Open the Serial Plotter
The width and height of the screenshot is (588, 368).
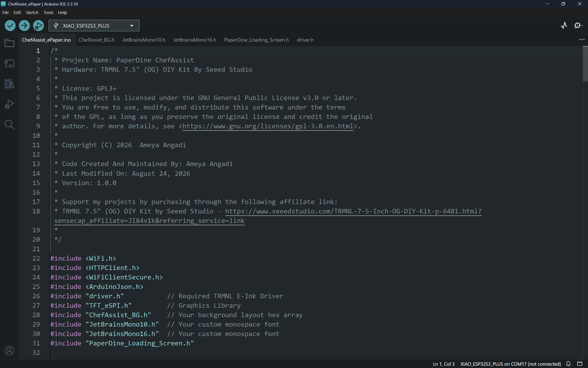564,26
